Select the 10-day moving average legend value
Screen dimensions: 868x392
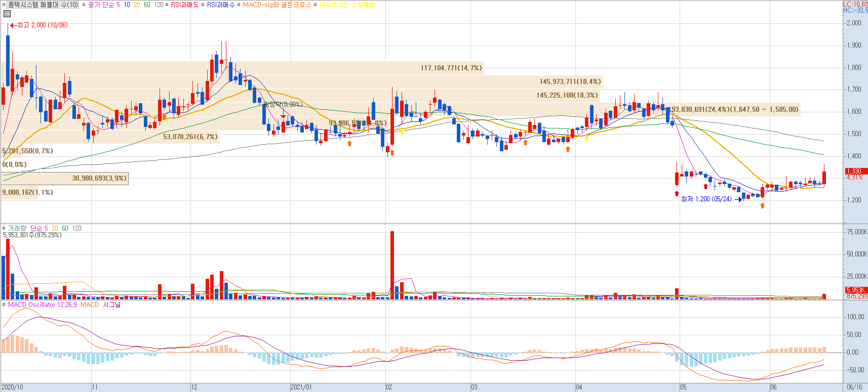coord(127,5)
